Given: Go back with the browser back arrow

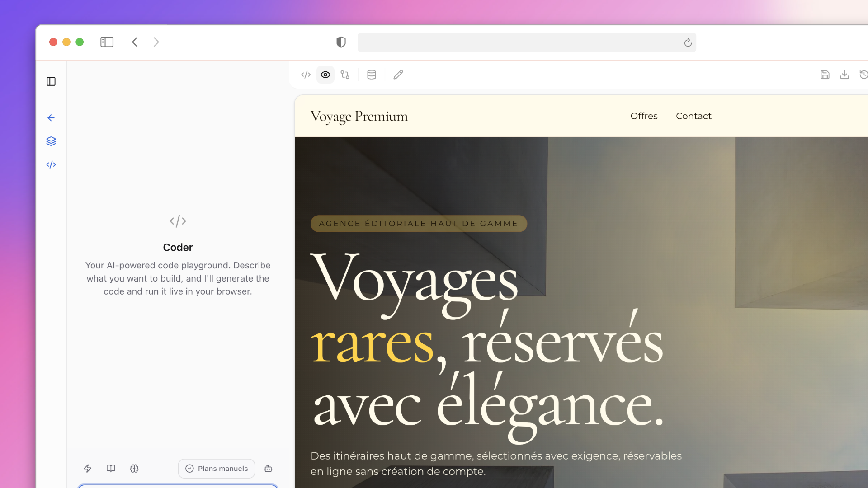Looking at the screenshot, I should [x=135, y=42].
